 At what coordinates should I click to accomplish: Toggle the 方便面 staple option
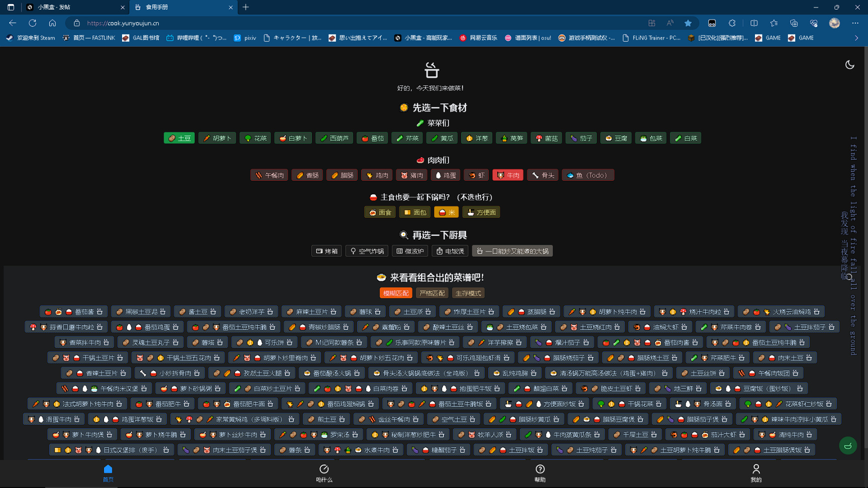481,212
